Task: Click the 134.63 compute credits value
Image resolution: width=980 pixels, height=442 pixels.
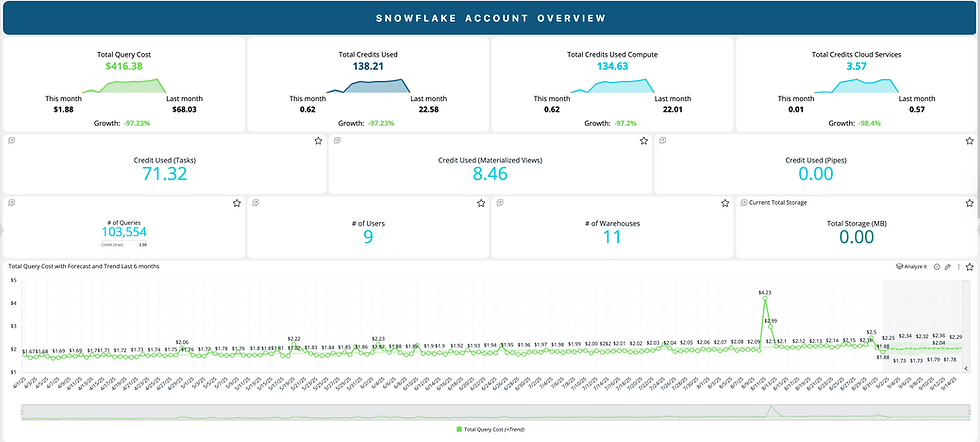Action: coord(612,66)
